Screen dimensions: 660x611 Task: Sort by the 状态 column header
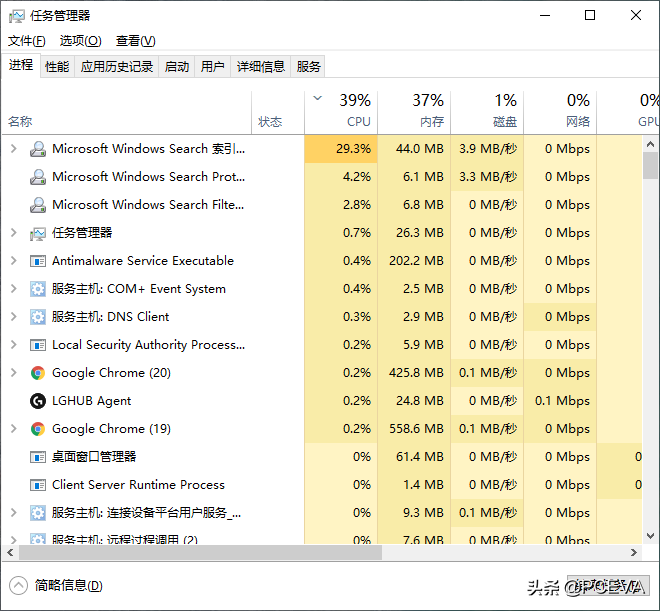(278, 112)
